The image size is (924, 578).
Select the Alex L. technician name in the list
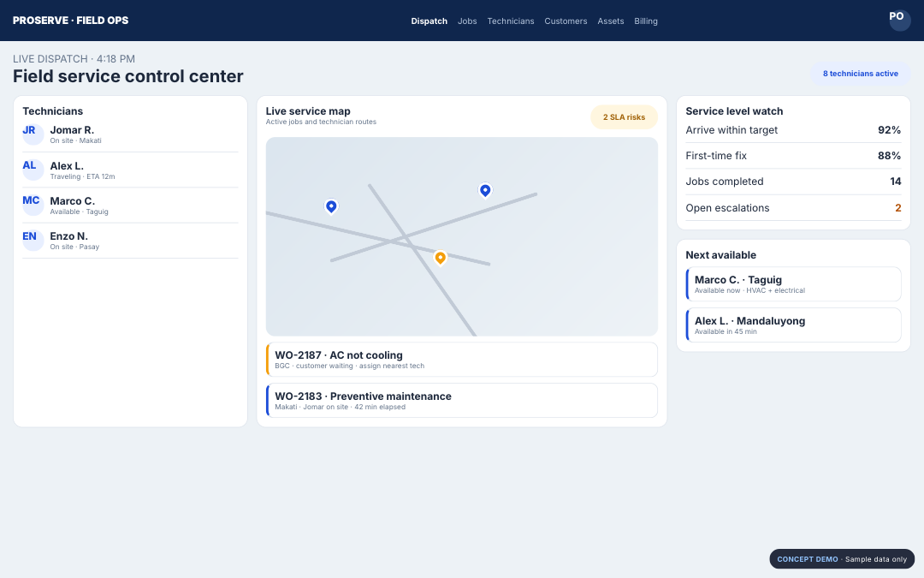pos(67,166)
